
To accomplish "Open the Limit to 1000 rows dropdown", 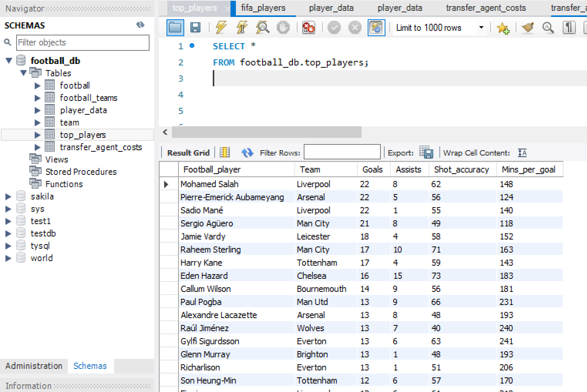I will pos(481,28).
